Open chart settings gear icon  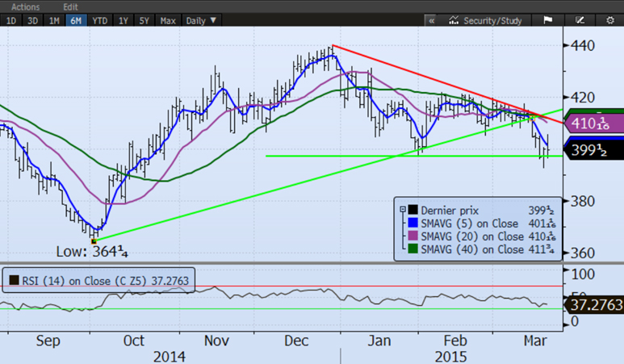610,20
